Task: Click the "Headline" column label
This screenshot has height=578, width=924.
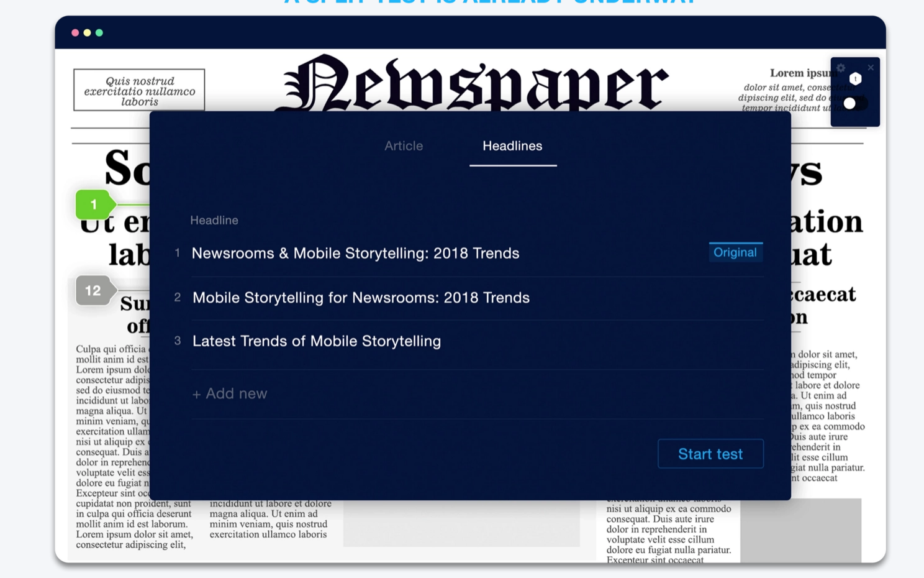Action: (x=214, y=220)
